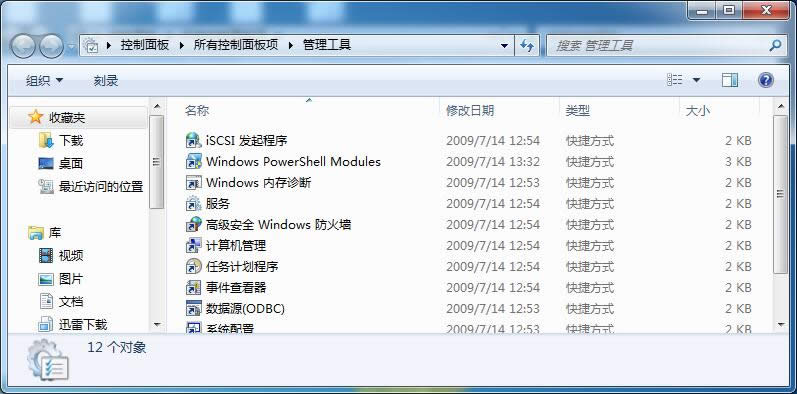The image size is (797, 394).
Task: Expand the arrow after 所有控制面板项
Action: (x=291, y=45)
